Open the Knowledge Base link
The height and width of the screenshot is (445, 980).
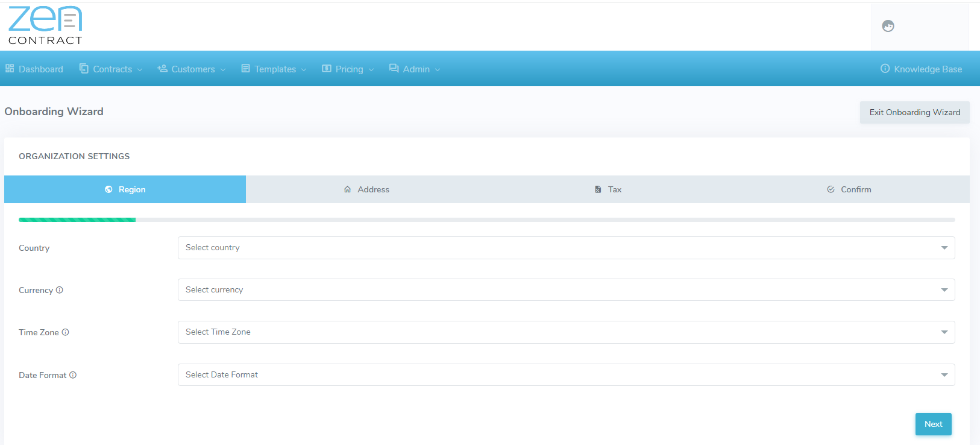921,69
